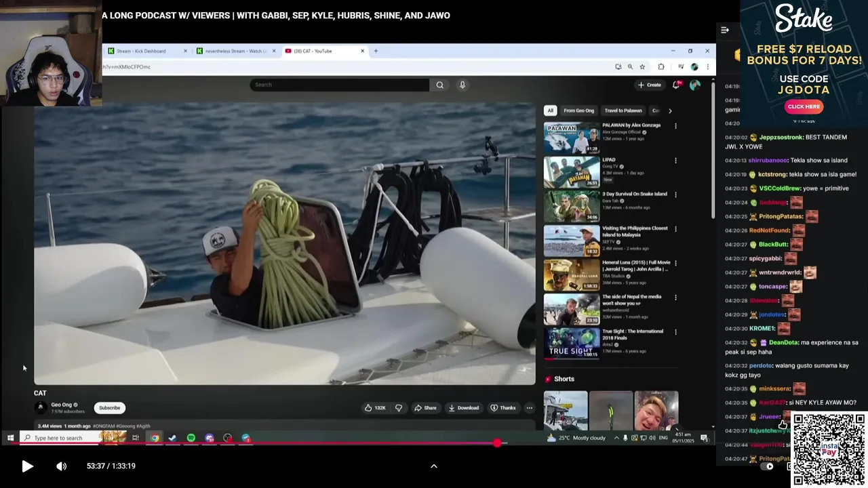Open 3 Day Survival On Snake Island

pyautogui.click(x=635, y=194)
